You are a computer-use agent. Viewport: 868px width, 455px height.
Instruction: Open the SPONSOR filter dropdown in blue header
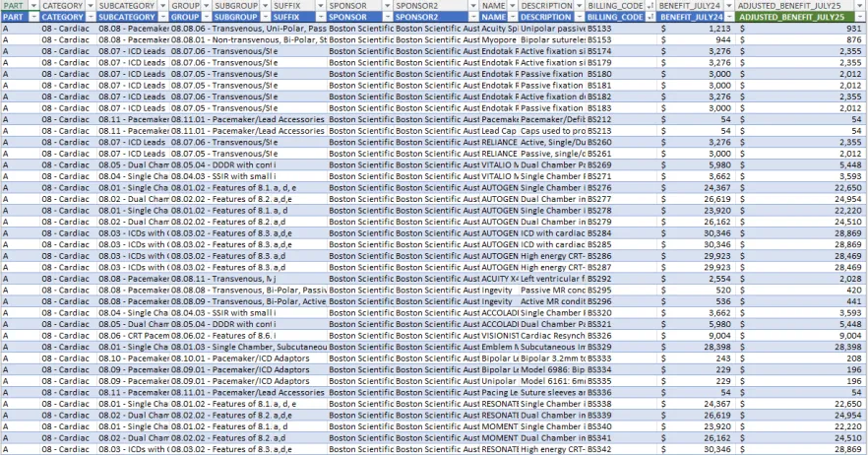pos(387,17)
